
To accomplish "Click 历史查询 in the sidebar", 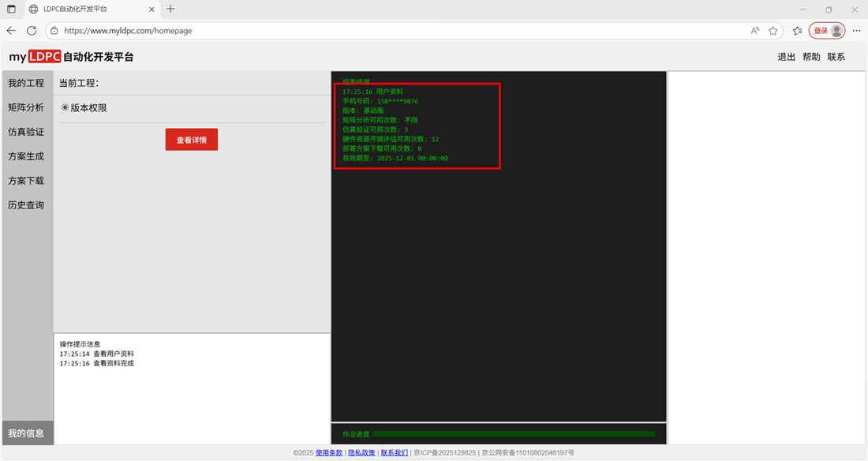I will tap(26, 205).
